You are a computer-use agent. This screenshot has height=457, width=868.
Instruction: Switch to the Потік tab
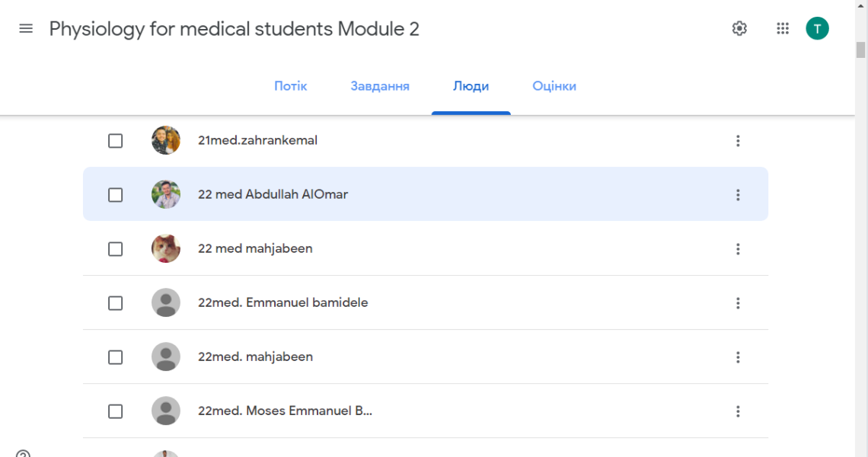[x=291, y=86]
